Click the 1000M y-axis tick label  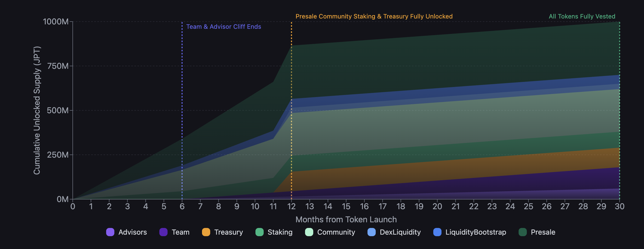56,22
